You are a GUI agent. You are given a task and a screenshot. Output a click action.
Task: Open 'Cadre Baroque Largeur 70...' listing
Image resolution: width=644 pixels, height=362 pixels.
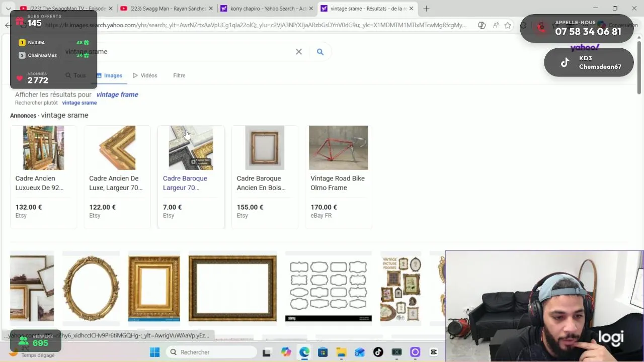(185, 183)
